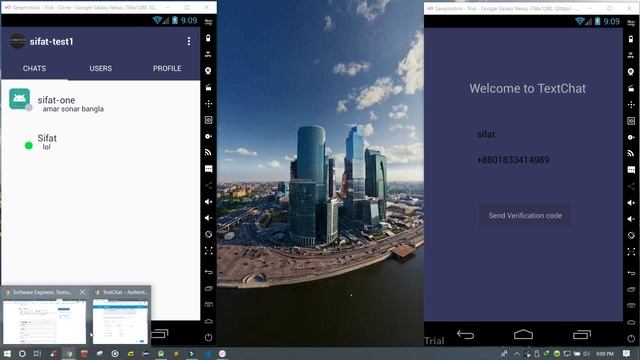The height and width of the screenshot is (360, 640).
Task: Open the Capture clapperboard tool in Clone emulator
Action: (x=208, y=87)
